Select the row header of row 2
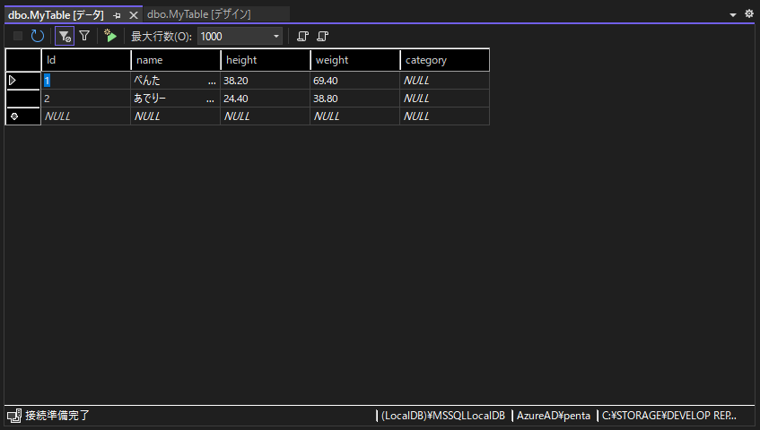The height and width of the screenshot is (430, 760). click(x=23, y=98)
